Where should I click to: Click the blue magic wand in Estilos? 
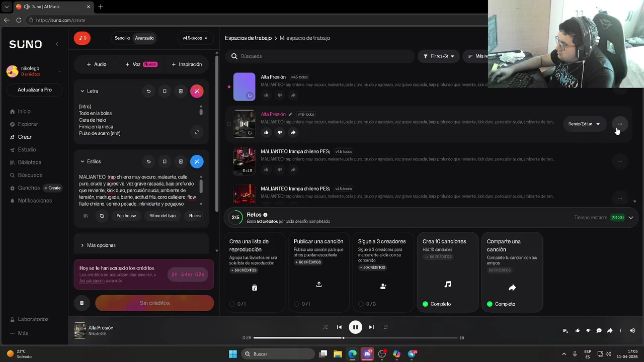pos(197,161)
